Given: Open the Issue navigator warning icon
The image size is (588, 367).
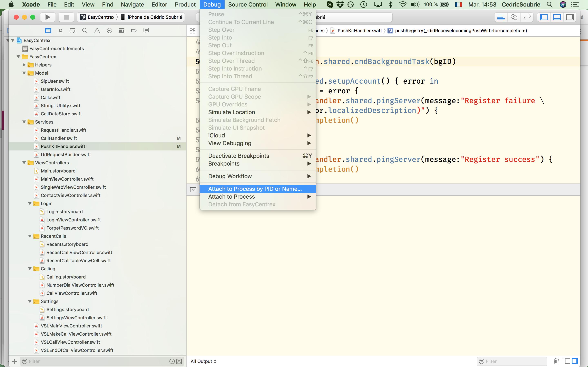Looking at the screenshot, I should click(x=97, y=31).
